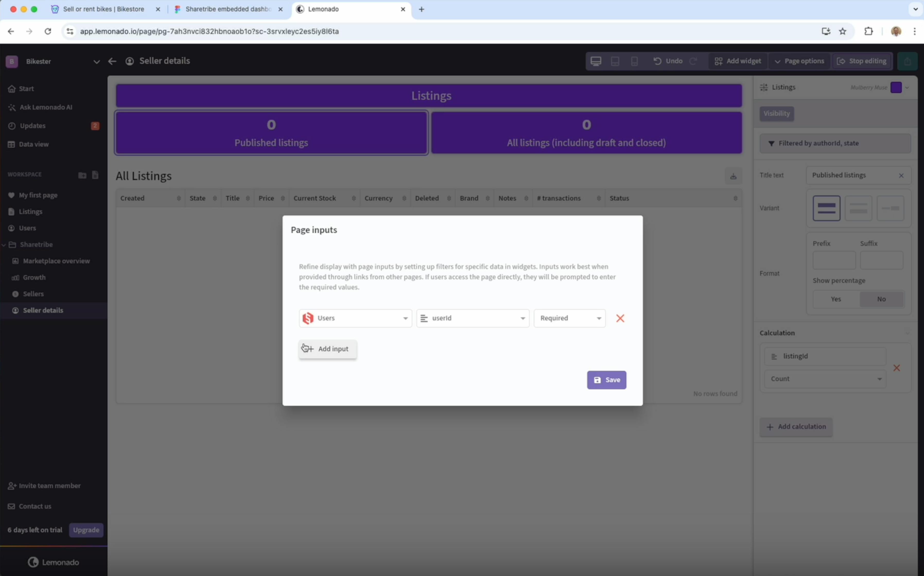Switch Show percentage to Yes
Viewport: 924px width, 576px height.
pyautogui.click(x=836, y=299)
